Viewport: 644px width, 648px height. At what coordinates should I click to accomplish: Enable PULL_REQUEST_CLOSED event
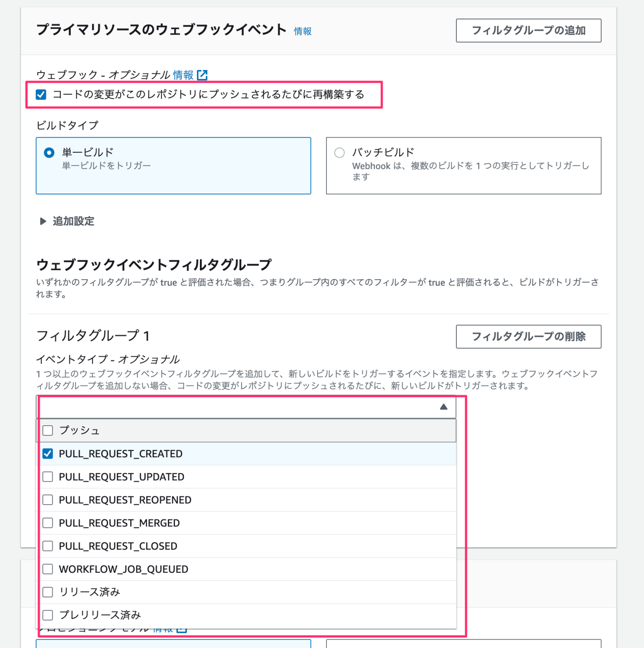point(48,546)
